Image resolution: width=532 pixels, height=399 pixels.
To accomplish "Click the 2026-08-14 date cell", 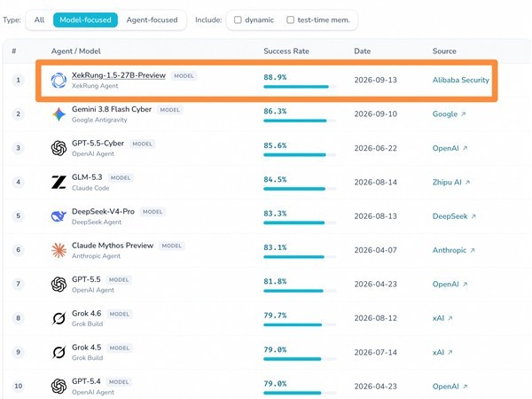I will point(376,182).
